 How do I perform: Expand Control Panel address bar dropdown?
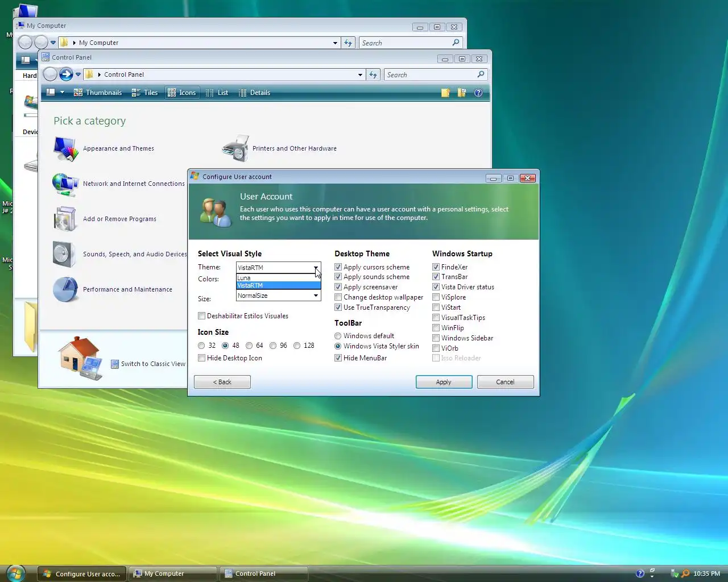(x=360, y=74)
